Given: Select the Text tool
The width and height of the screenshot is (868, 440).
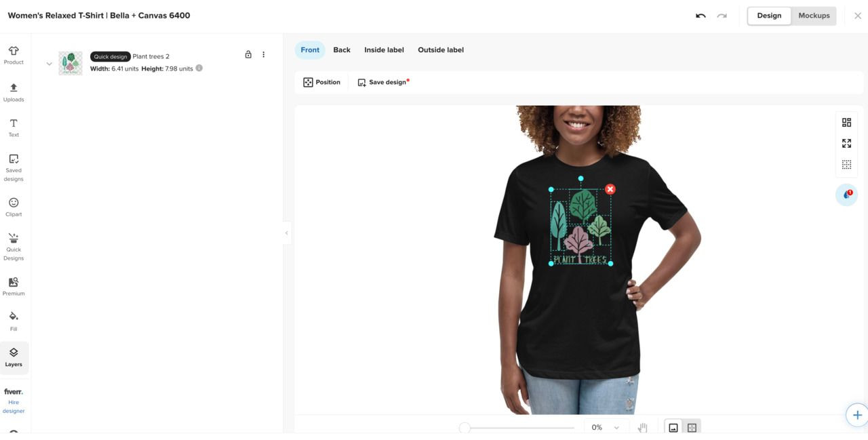Looking at the screenshot, I should (14, 127).
